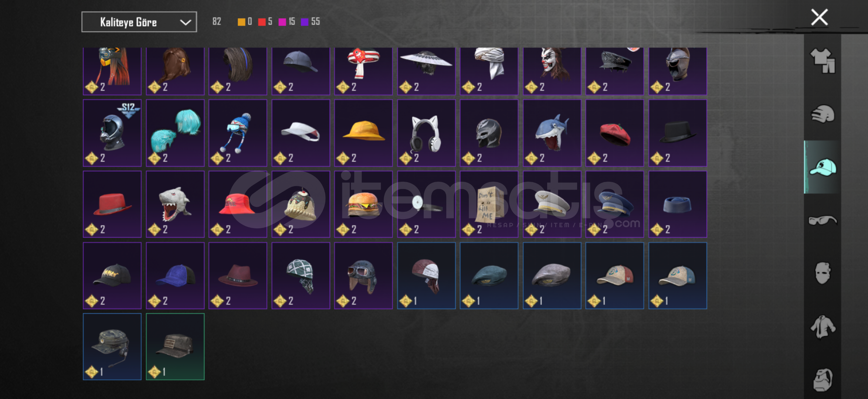The width and height of the screenshot is (868, 399).
Task: Open the backpack category icon
Action: coord(823,379)
